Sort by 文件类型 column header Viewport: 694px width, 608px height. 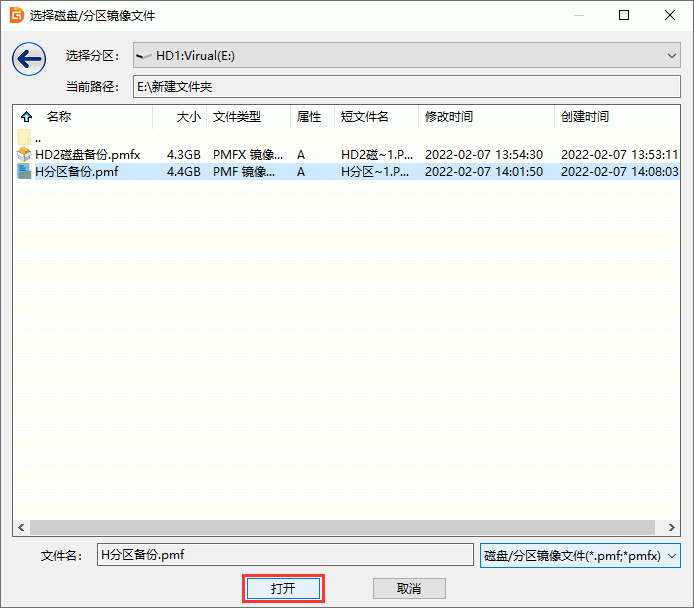pos(237,117)
